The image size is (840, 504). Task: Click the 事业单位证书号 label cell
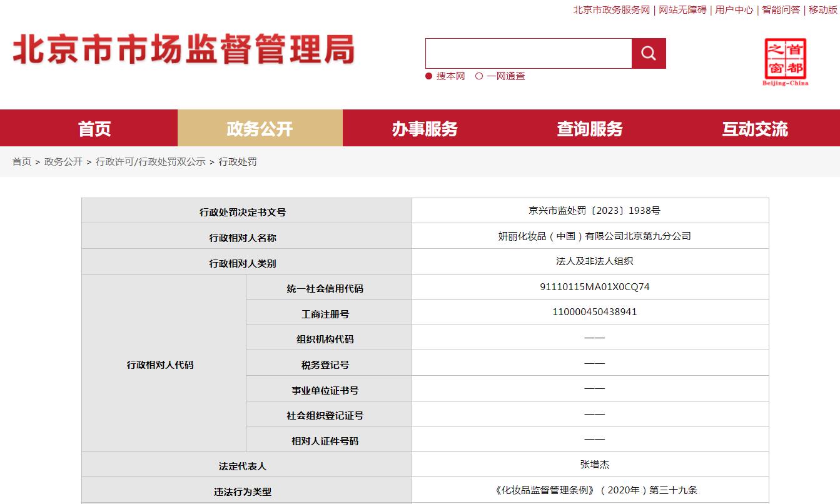tap(329, 388)
